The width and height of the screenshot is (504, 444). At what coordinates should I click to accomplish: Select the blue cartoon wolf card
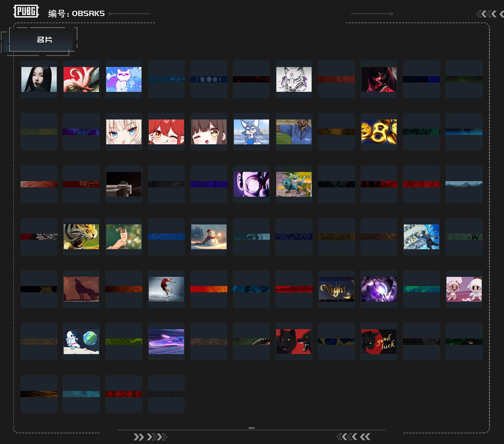pos(251,132)
